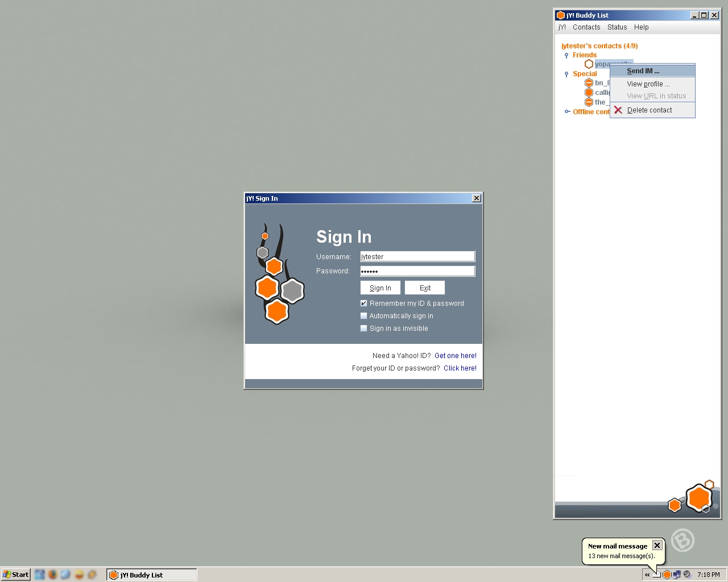Screen dimensions: 728x582
Task: Click calli contact's orange available icon
Action: click(589, 93)
